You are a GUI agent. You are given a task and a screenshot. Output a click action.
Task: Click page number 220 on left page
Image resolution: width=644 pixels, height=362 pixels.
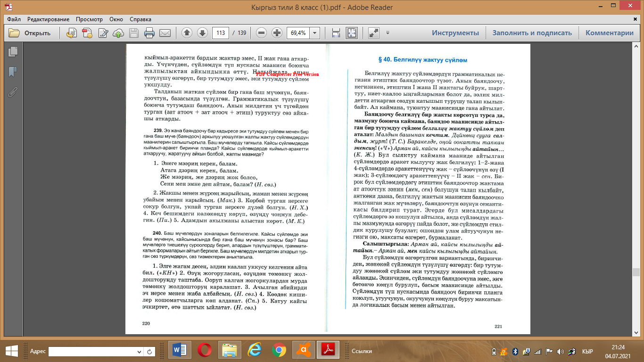[146, 323]
